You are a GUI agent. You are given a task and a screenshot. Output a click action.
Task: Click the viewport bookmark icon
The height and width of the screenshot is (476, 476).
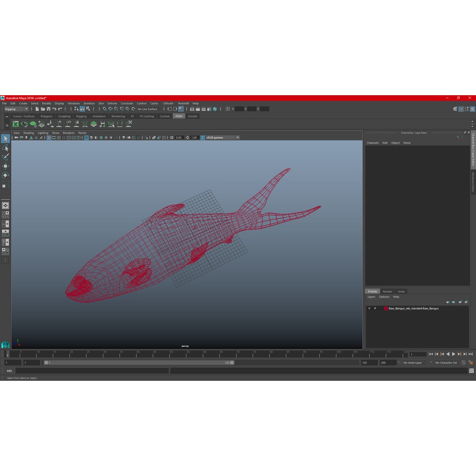point(26,138)
